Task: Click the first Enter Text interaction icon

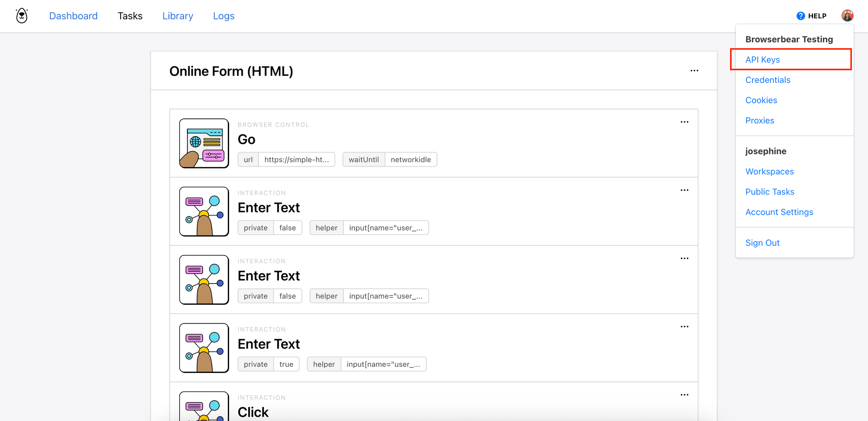Action: pos(204,211)
